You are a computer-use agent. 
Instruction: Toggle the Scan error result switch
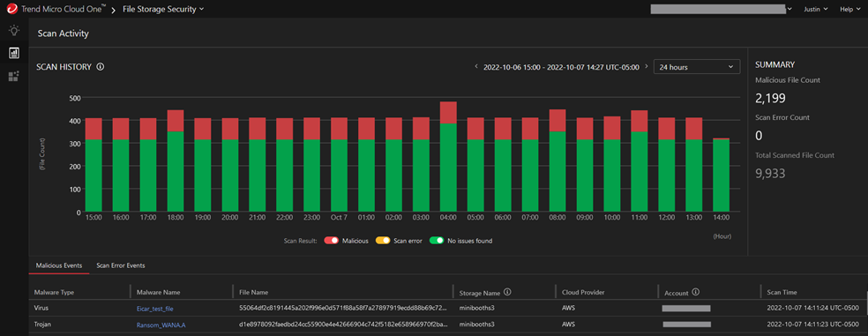tap(383, 241)
